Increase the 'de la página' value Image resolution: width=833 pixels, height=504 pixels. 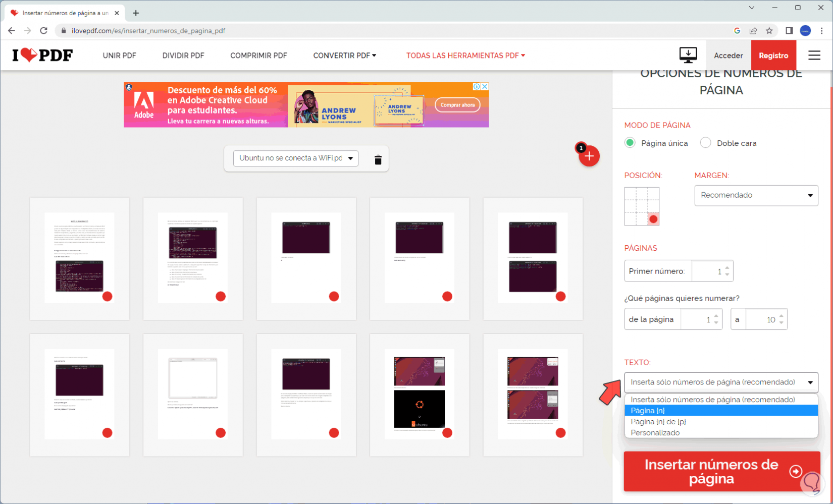[x=716, y=316]
